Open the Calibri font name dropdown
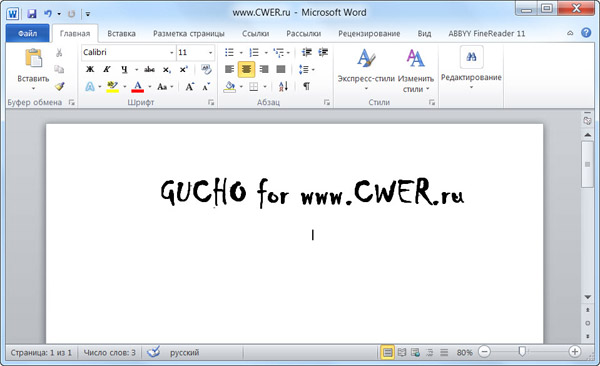600x366 pixels. coord(171,52)
